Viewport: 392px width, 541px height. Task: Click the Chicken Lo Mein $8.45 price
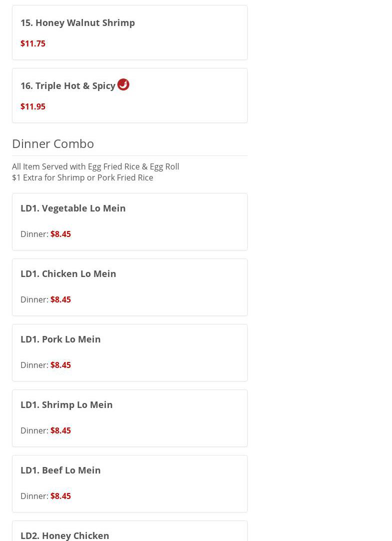pos(60,299)
